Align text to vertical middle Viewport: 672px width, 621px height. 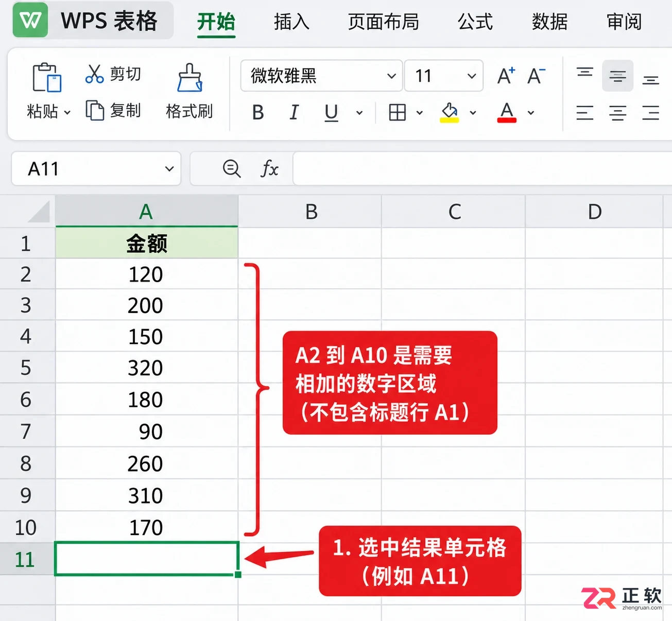point(618,76)
